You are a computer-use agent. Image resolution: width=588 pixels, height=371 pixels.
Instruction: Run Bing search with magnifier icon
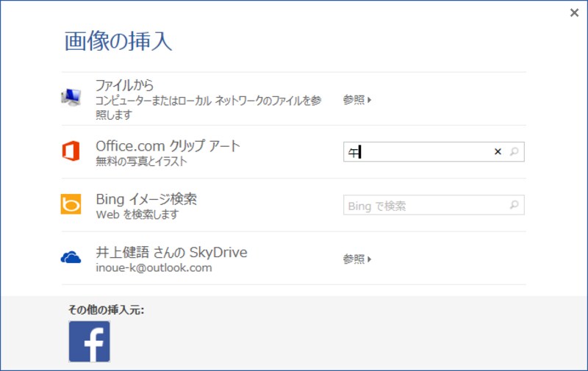click(514, 205)
